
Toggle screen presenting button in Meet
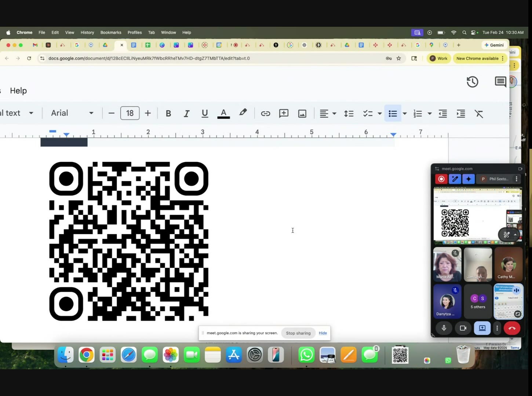(x=482, y=328)
